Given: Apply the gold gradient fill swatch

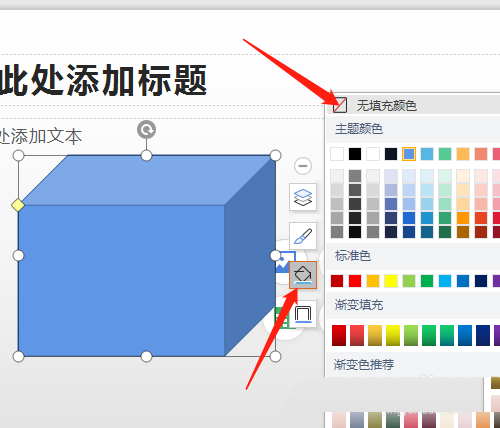Looking at the screenshot, I should pos(375,335).
